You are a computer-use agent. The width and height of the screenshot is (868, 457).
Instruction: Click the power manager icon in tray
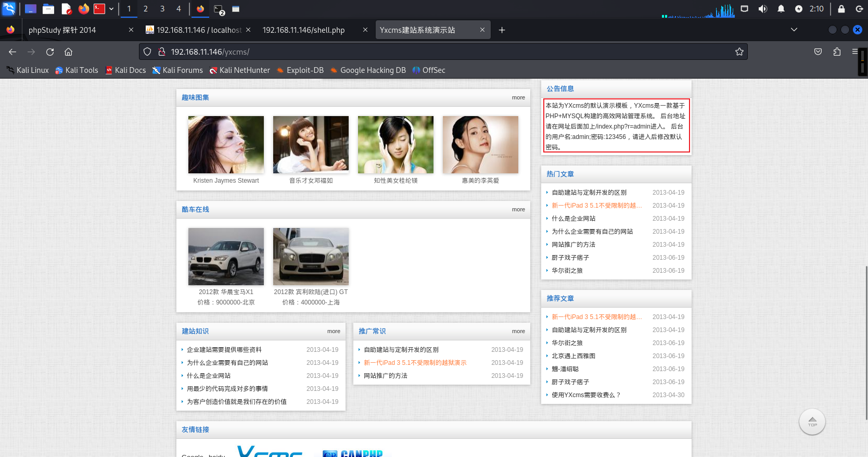point(799,9)
